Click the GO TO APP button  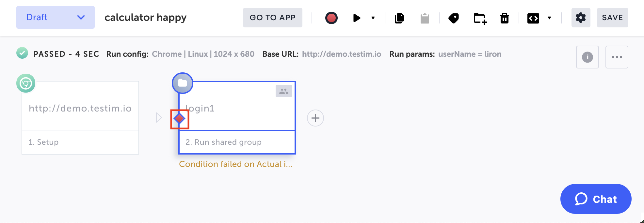[272, 18]
